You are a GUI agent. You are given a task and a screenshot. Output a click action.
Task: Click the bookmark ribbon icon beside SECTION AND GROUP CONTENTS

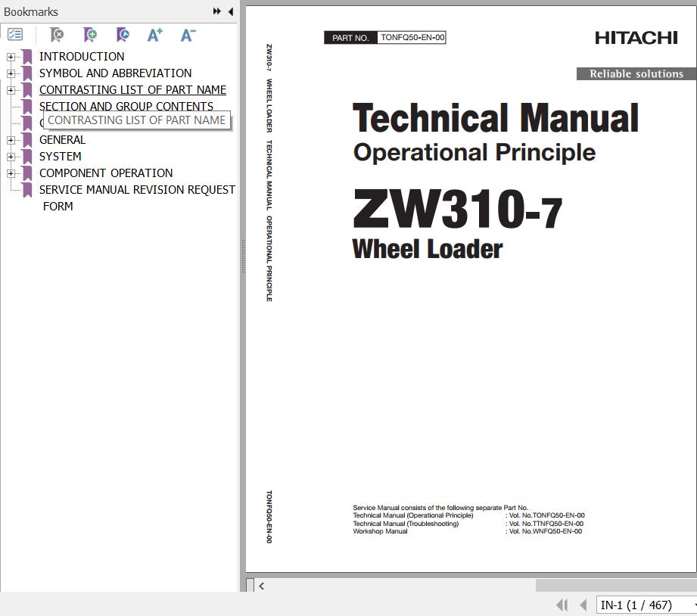(x=27, y=107)
